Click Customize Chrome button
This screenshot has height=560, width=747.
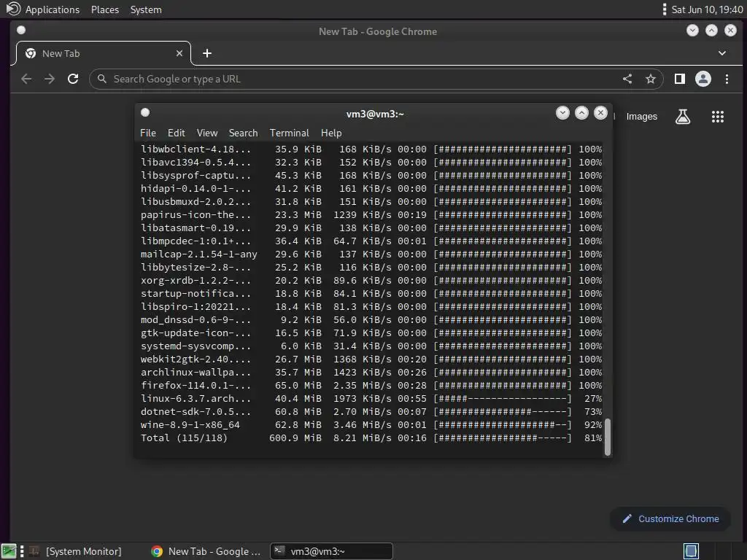(x=670, y=518)
